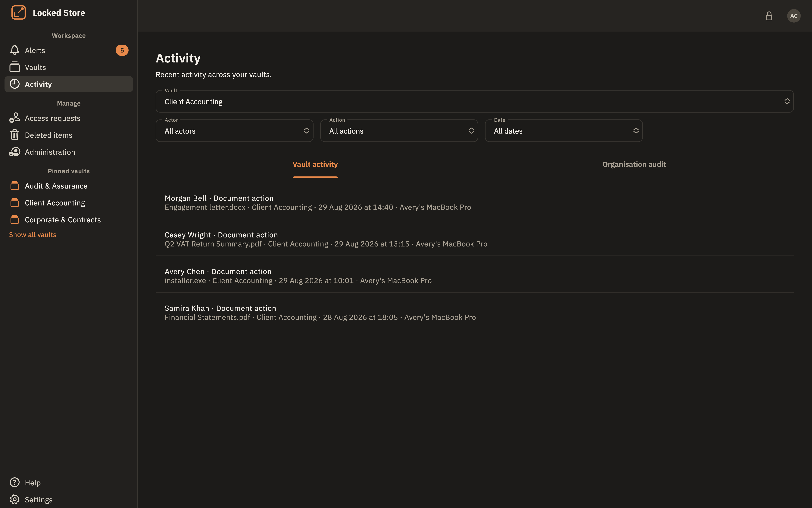Click the Activity clock icon

14,84
